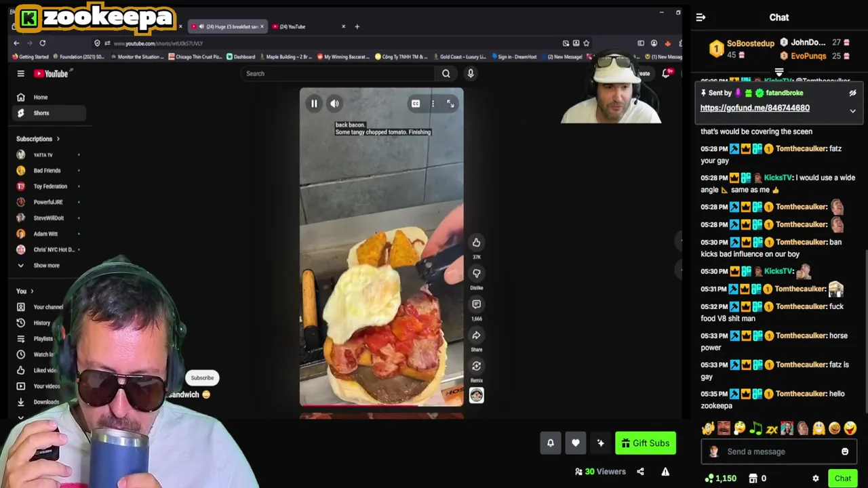Screen dimensions: 868x488
Task: Expand the You section chevron
Action: [31, 291]
